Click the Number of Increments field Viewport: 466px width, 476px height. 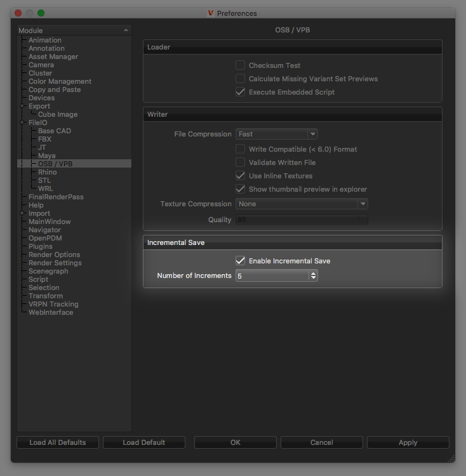[272, 275]
